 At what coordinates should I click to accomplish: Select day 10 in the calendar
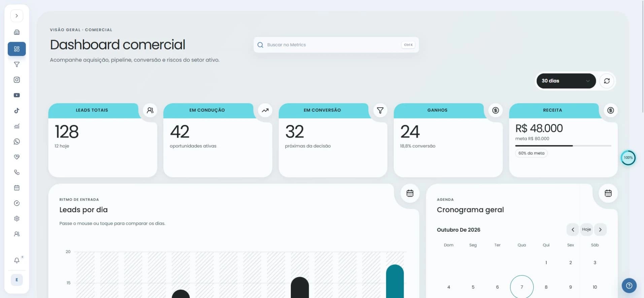coord(595,287)
